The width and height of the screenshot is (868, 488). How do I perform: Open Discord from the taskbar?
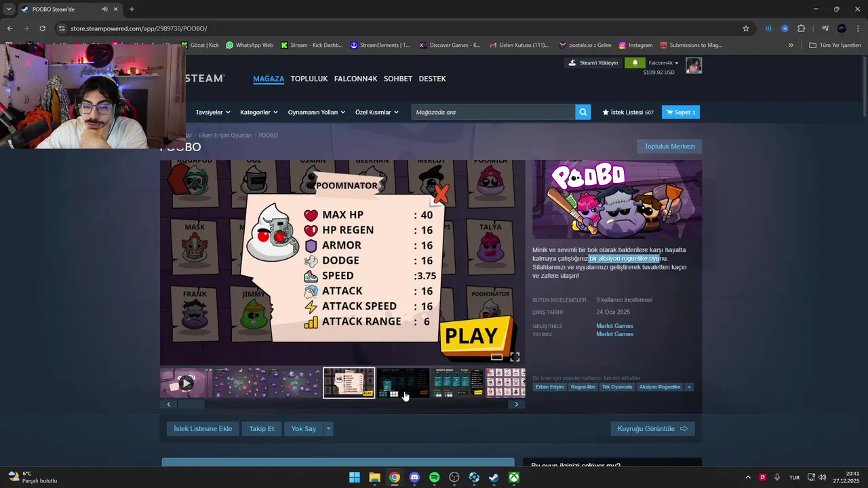(414, 477)
